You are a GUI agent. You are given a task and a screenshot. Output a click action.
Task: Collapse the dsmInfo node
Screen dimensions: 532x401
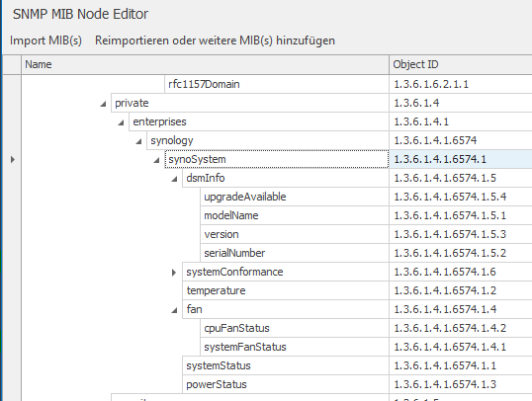(x=174, y=179)
